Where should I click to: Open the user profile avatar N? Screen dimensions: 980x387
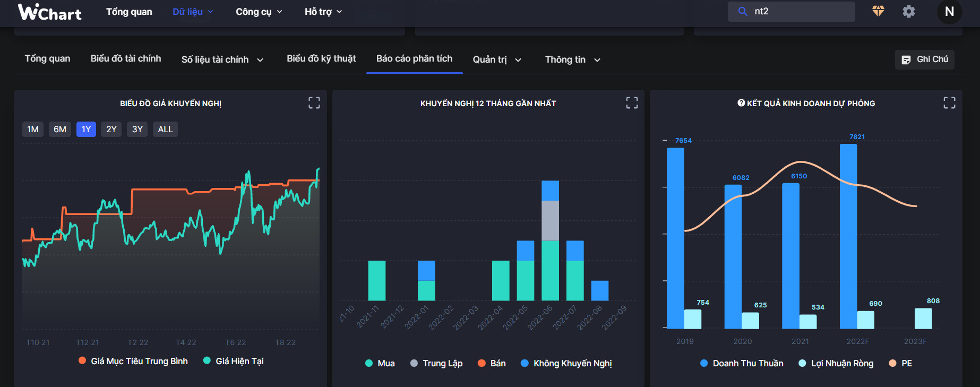pos(949,11)
